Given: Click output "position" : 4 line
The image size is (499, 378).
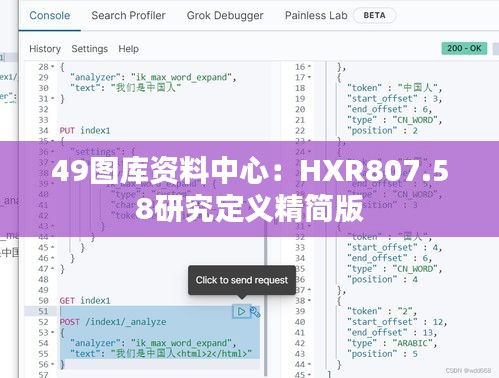Looking at the screenshot, I should point(382,279).
